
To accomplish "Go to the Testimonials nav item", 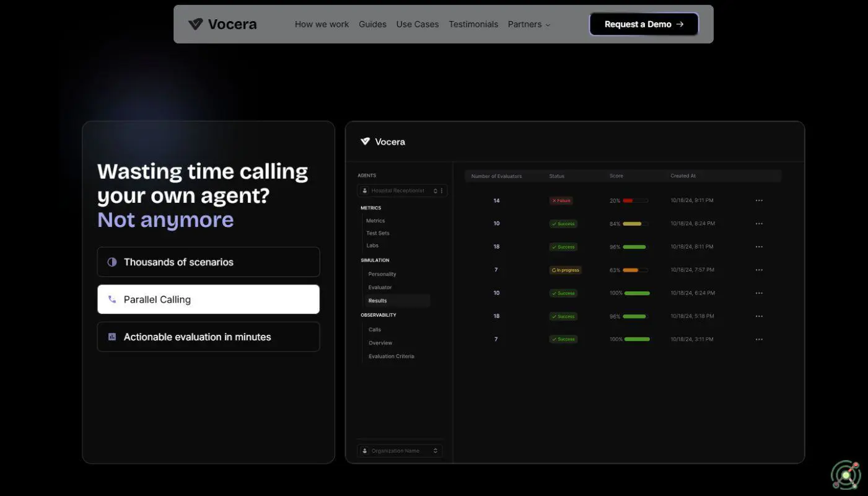I will point(473,24).
